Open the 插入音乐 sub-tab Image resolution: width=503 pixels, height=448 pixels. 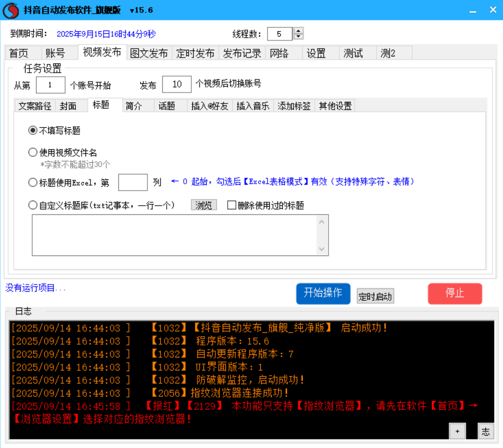[x=252, y=105]
